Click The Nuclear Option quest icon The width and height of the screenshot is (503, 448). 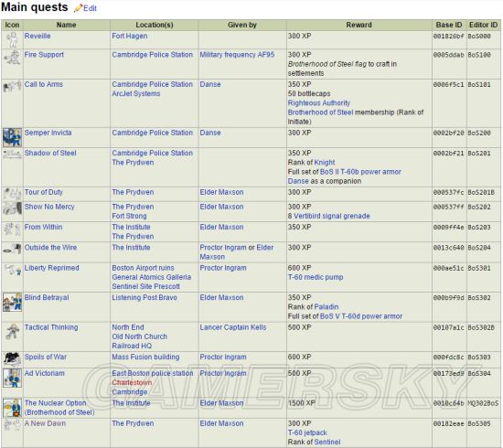coord(12,408)
